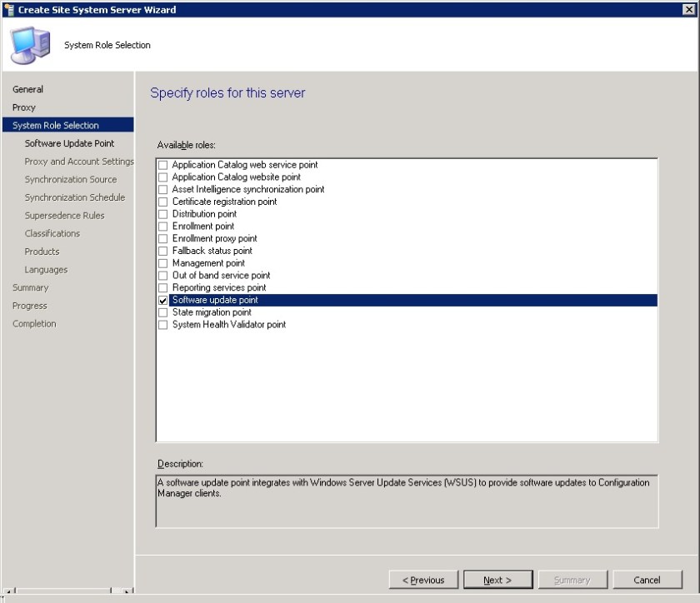This screenshot has height=603, width=700.
Task: Click the wizard icon in the title bar
Action: tap(8, 9)
